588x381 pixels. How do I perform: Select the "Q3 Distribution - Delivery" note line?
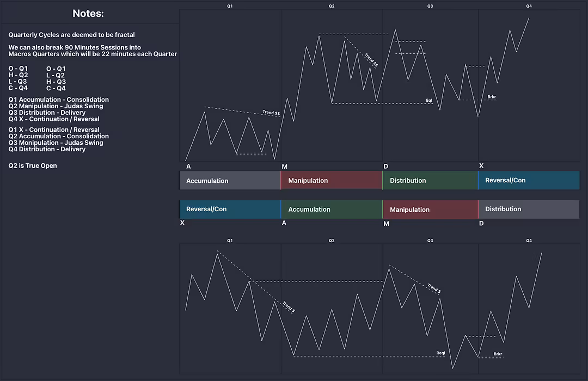tap(47, 113)
